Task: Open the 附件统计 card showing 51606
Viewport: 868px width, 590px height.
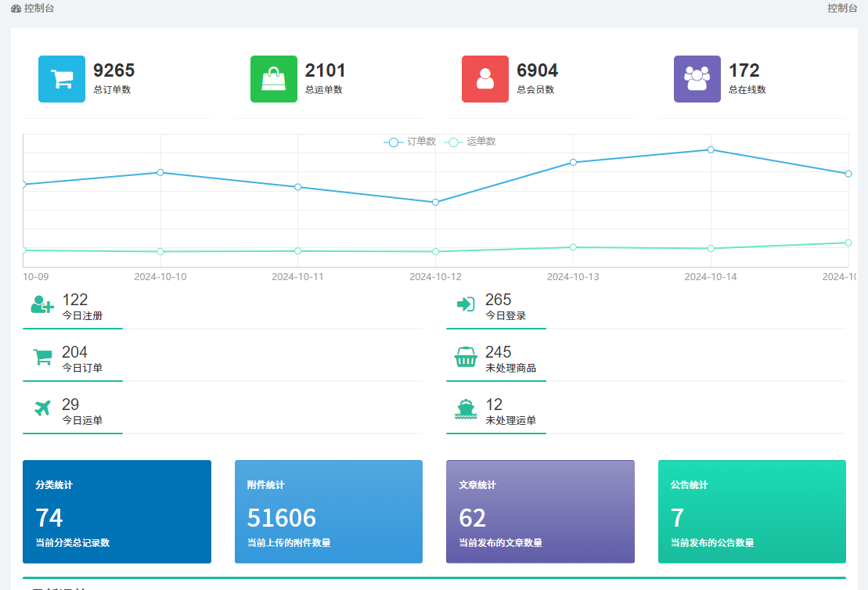Action: coord(328,511)
